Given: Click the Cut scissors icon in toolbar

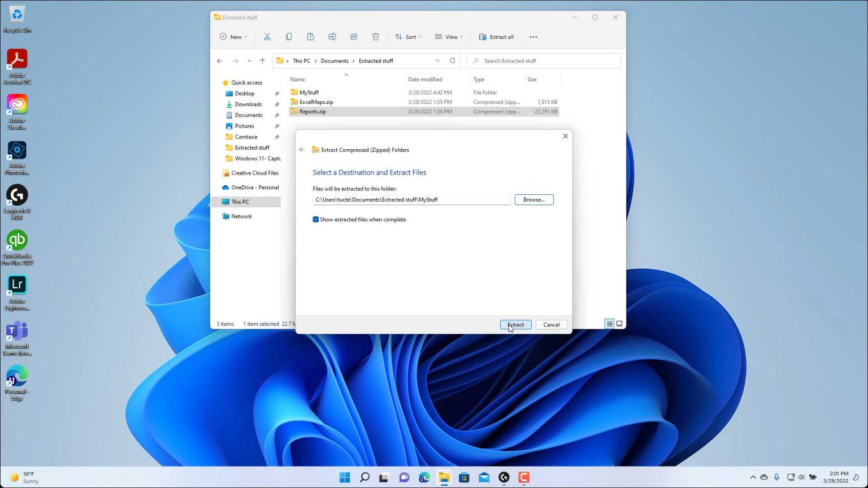Looking at the screenshot, I should pos(267,37).
